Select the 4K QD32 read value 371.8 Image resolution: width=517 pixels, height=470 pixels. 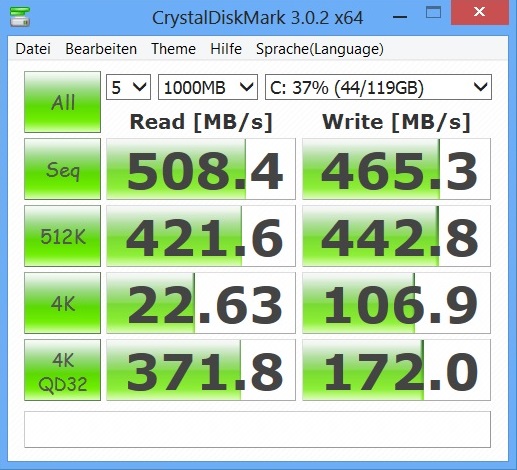(x=201, y=370)
